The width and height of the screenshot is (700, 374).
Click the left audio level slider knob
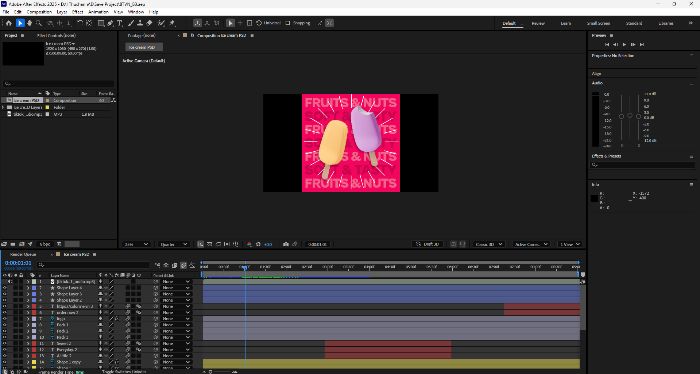(x=621, y=116)
